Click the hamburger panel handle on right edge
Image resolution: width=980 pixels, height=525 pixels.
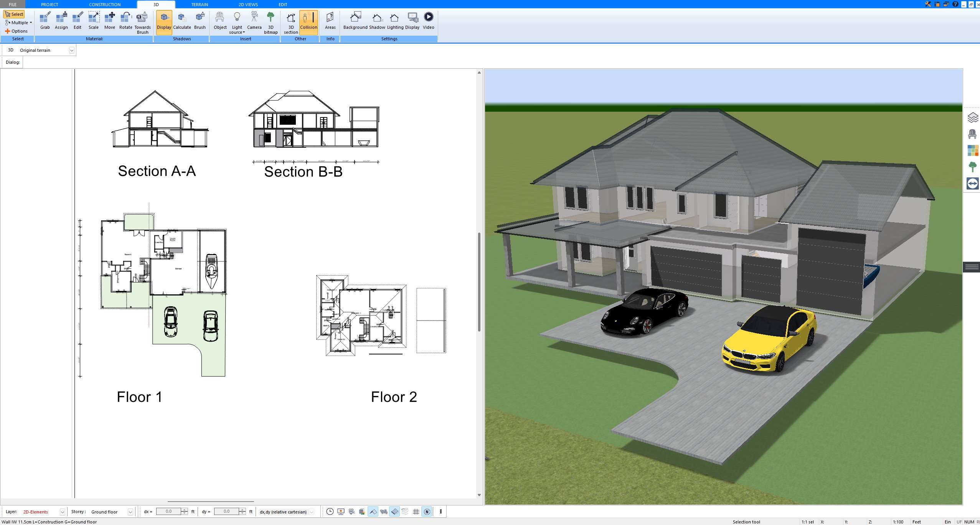(x=972, y=267)
